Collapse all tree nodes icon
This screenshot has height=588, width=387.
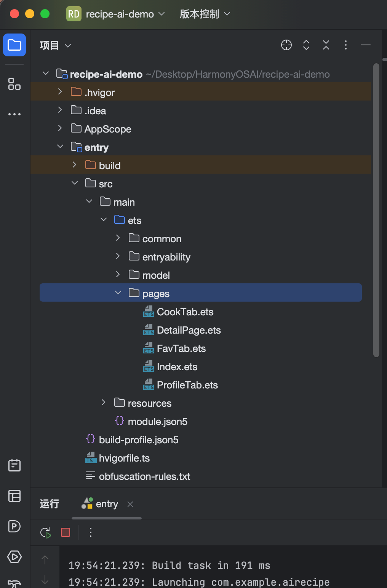click(326, 45)
